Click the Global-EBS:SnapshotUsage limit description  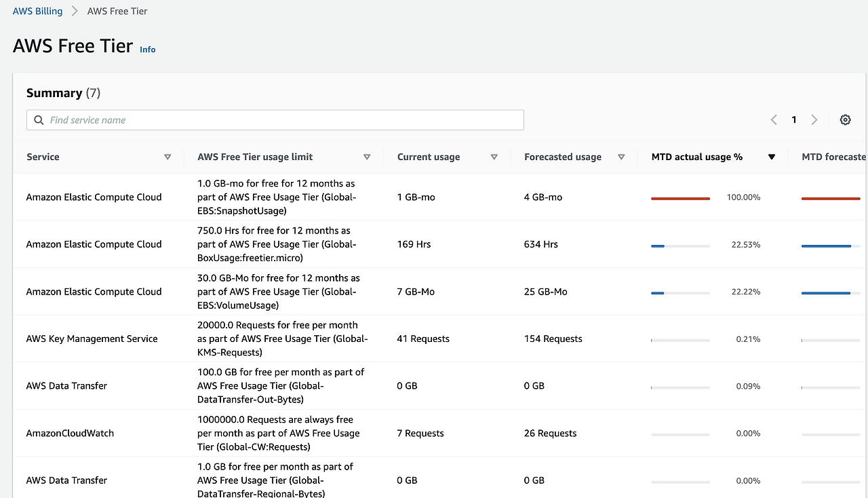click(x=277, y=197)
